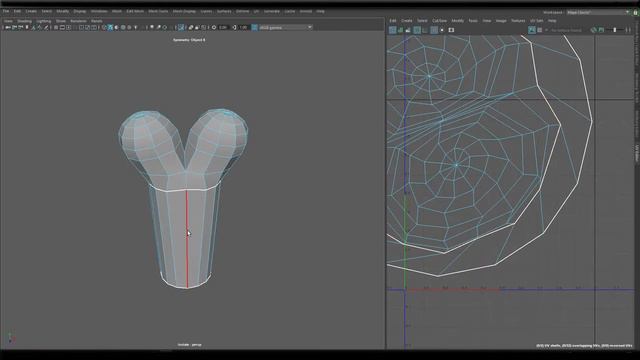
Task: Click the viewport axis orientation gizmo
Action: (x=11, y=337)
